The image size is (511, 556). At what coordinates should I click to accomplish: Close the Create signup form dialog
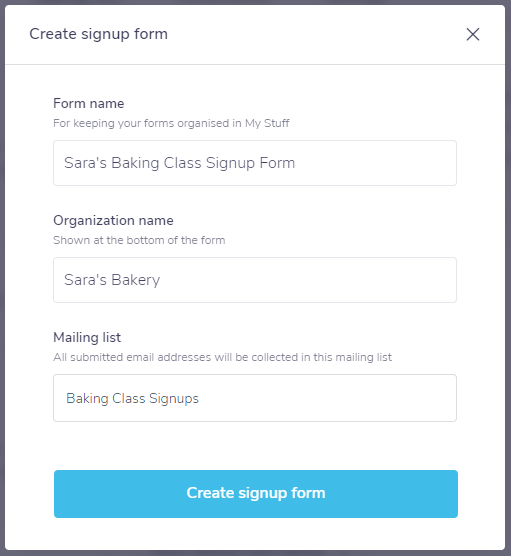pos(472,34)
